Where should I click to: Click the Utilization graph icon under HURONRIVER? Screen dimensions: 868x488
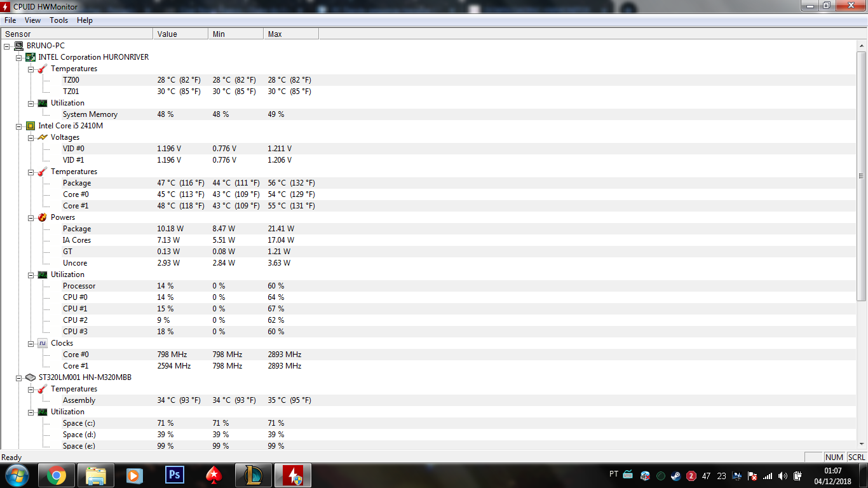[42, 103]
